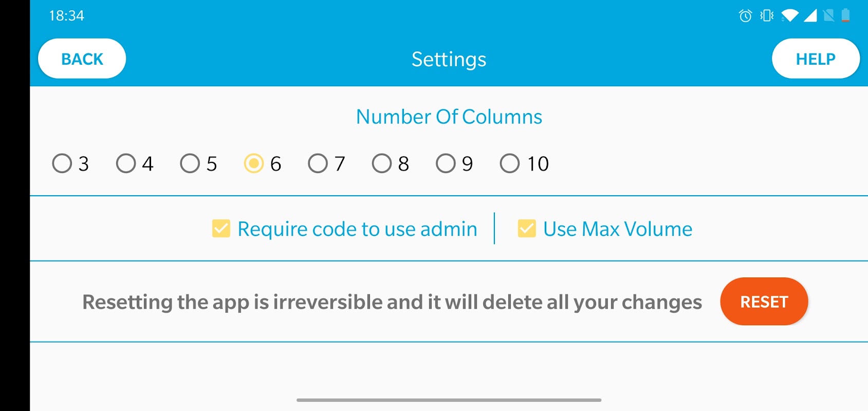This screenshot has height=411, width=868.
Task: Uncheck Require code to use admin
Action: 221,229
